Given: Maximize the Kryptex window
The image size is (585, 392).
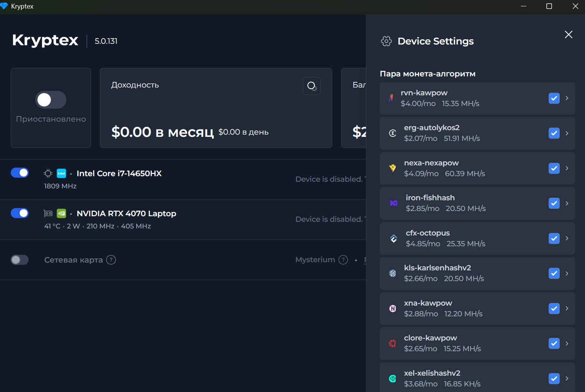Looking at the screenshot, I should click(549, 6).
